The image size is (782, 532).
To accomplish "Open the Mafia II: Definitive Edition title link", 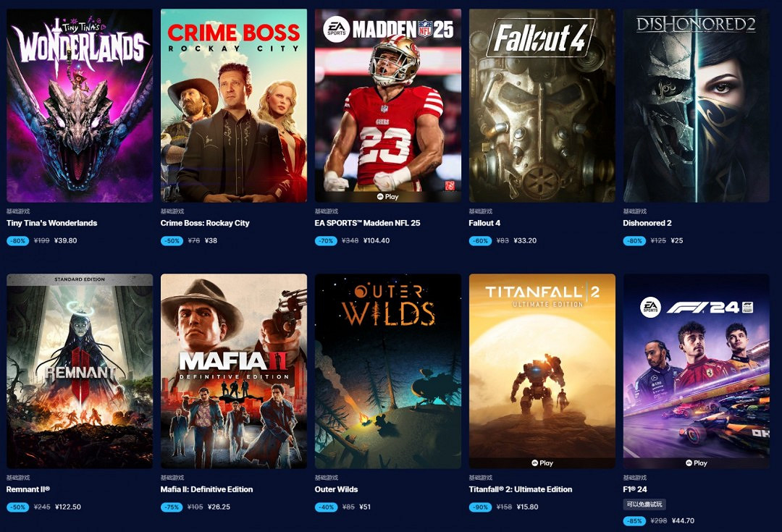I will tap(206, 489).
